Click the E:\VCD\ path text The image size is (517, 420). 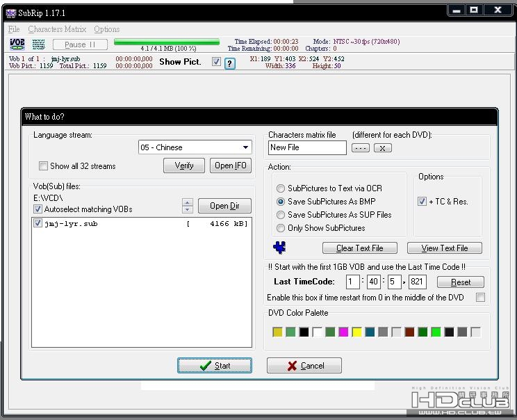(x=48, y=198)
